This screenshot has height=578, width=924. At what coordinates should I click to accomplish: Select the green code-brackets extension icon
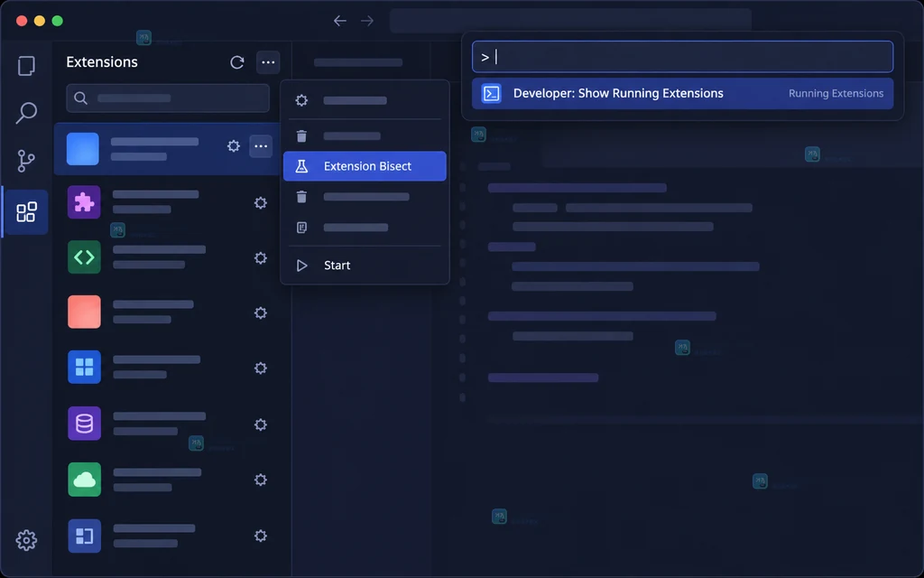coord(84,257)
